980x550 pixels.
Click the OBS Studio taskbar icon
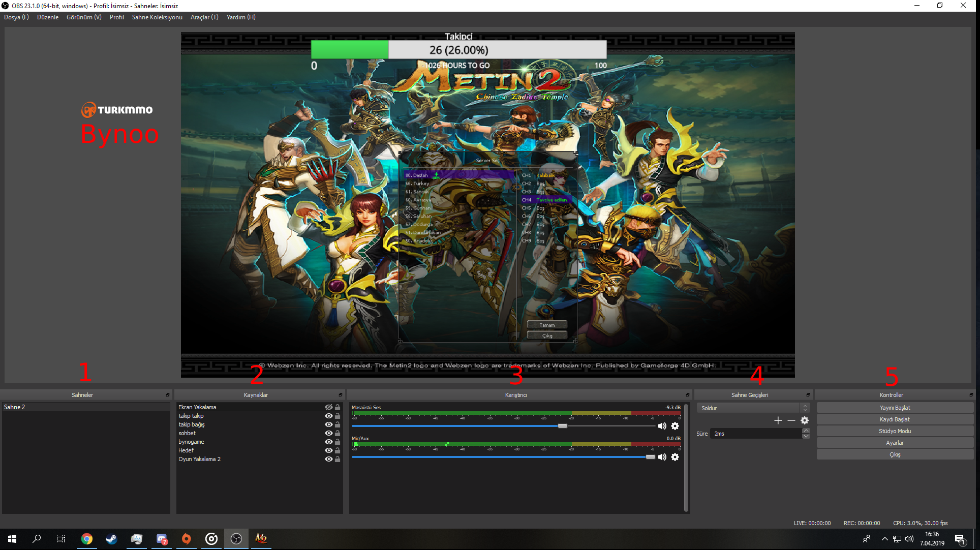click(x=236, y=539)
